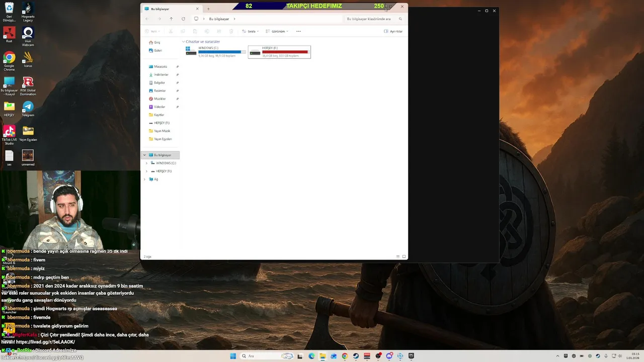
Task: Open Galeri in navigation pane
Action: click(x=155, y=50)
